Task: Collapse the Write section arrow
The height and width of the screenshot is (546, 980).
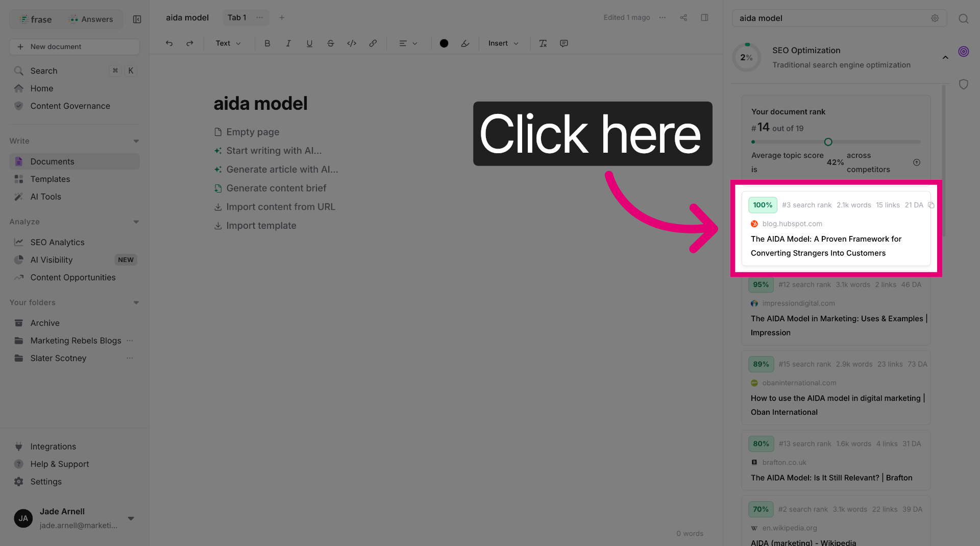Action: (136, 141)
